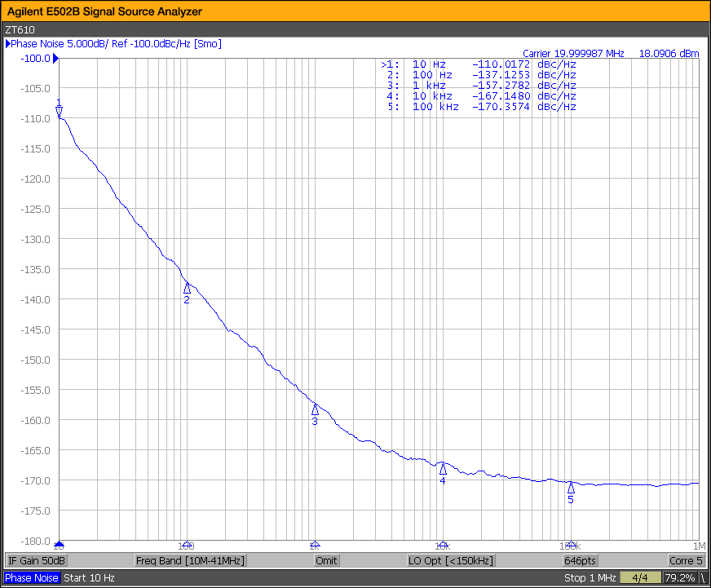This screenshot has height=588, width=711.
Task: Click the Carrier 19.999987 MHz readout
Action: (x=573, y=53)
